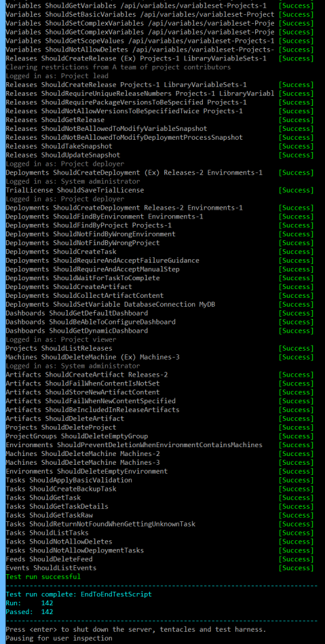This screenshot has width=325, height=644.
Task: Click the Success status for TrialLicense ShouldSaveTrialLicense
Action: [296, 190]
